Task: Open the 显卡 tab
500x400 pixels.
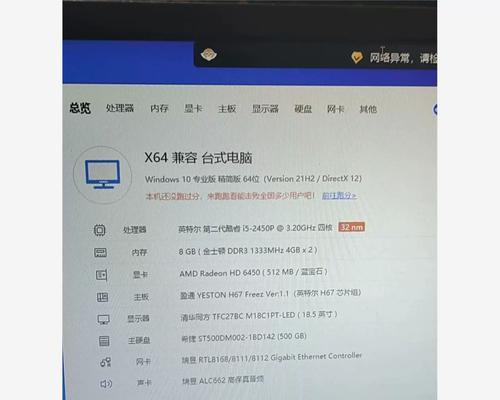Action: point(193,108)
